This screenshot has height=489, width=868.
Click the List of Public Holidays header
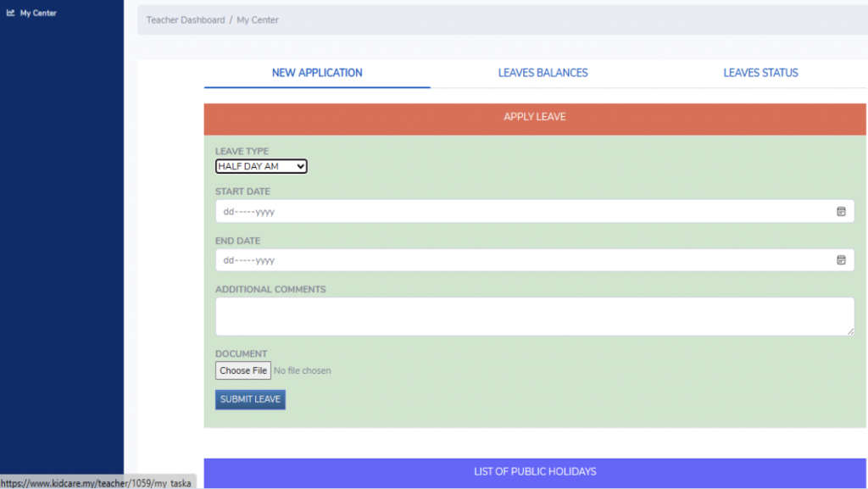pyautogui.click(x=535, y=472)
